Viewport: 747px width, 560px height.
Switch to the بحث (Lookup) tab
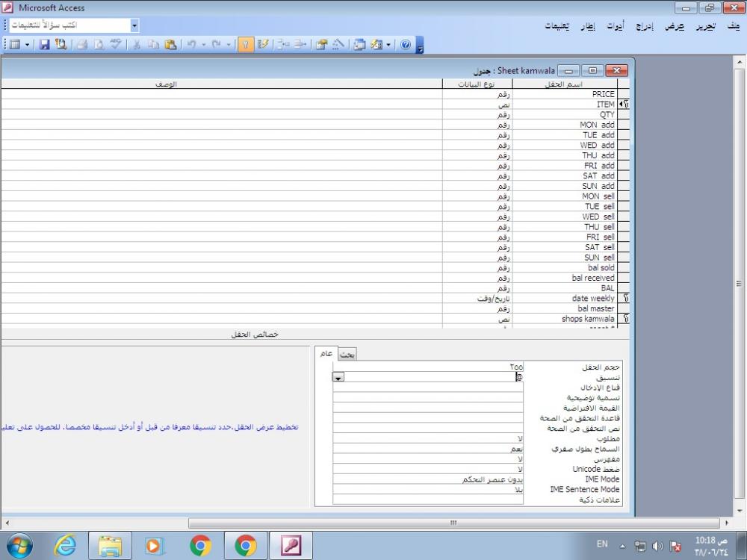click(x=347, y=354)
